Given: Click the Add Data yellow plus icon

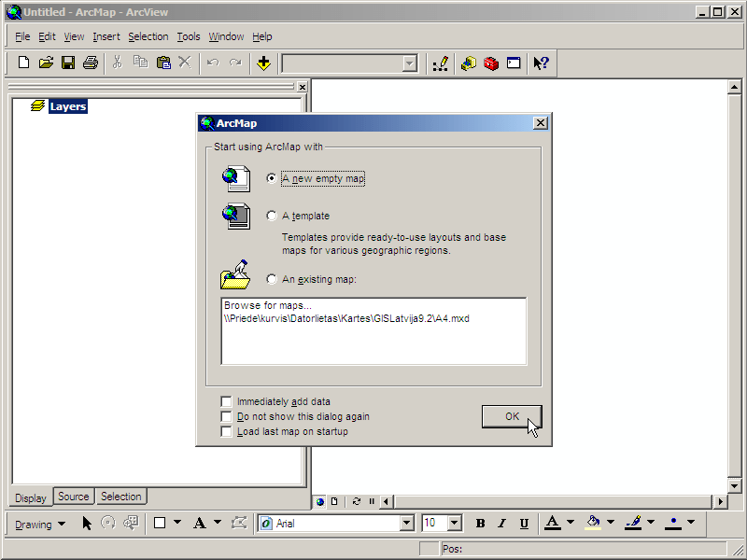Looking at the screenshot, I should coord(263,63).
